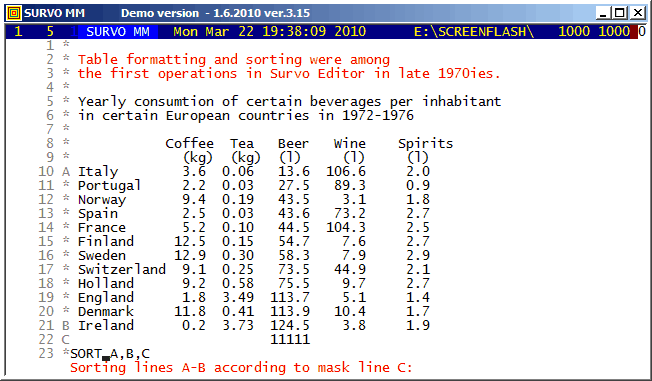Select the Portugal row label
Image resolution: width=652 pixels, height=381 pixels.
pos(110,186)
